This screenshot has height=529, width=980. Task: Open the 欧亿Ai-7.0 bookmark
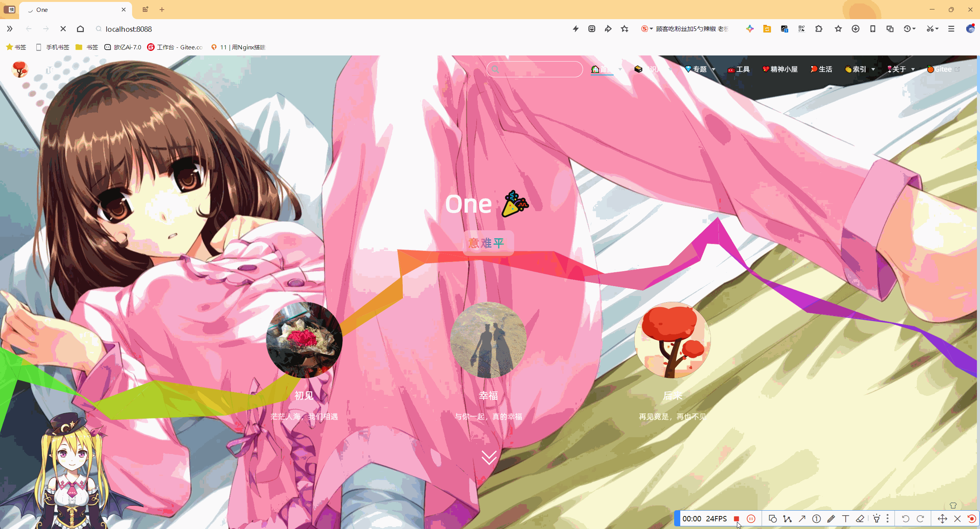coord(123,47)
